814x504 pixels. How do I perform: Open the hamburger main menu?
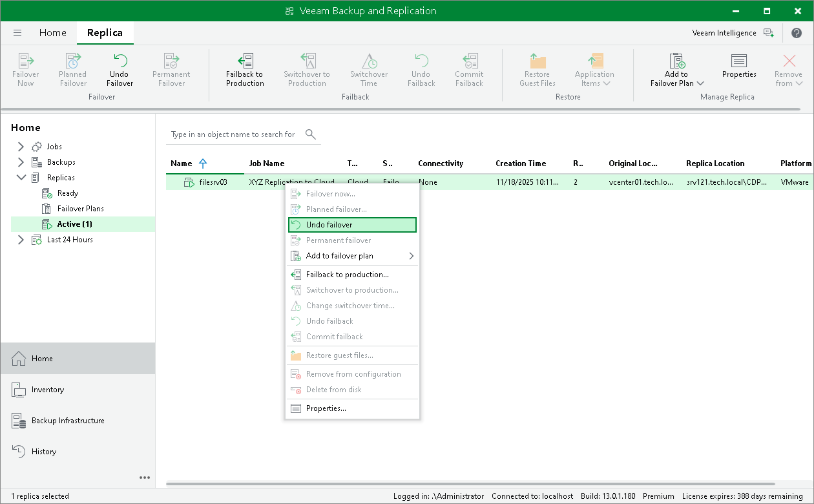[x=17, y=33]
